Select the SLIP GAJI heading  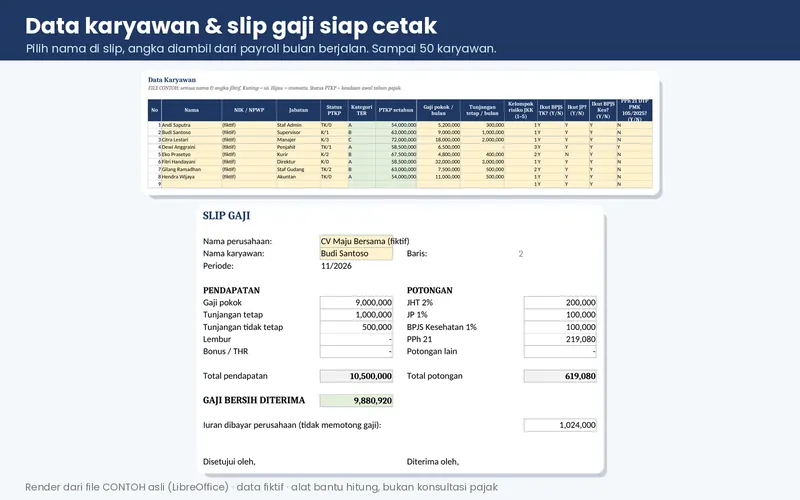pos(227,216)
